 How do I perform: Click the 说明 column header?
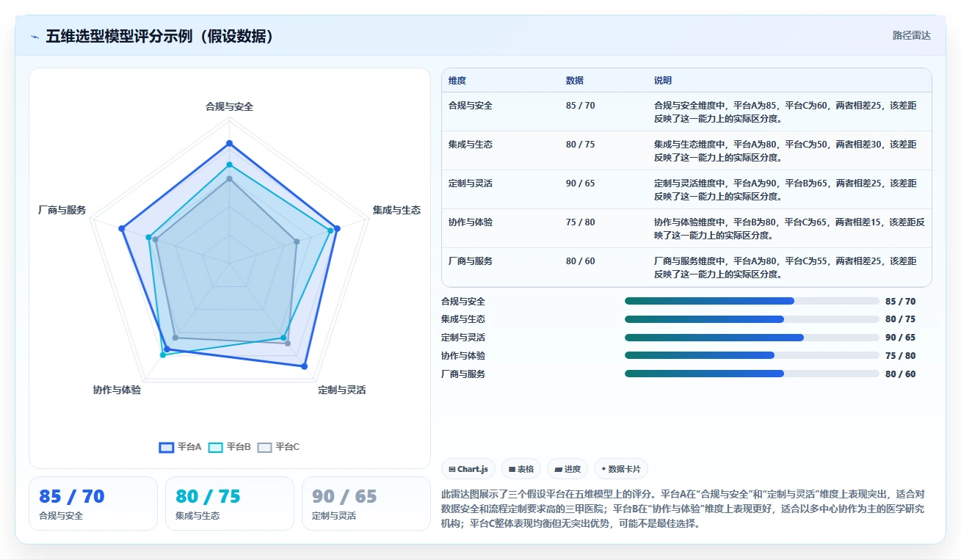[x=663, y=81]
